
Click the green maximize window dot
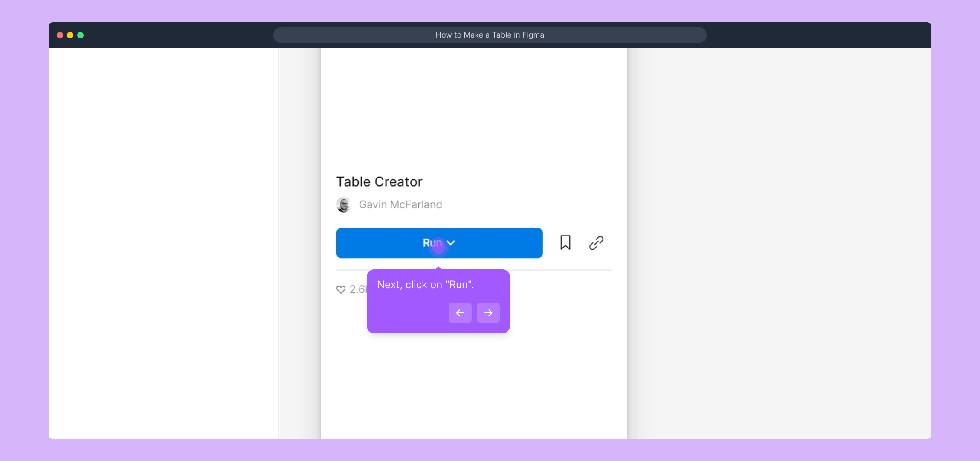coord(81,35)
